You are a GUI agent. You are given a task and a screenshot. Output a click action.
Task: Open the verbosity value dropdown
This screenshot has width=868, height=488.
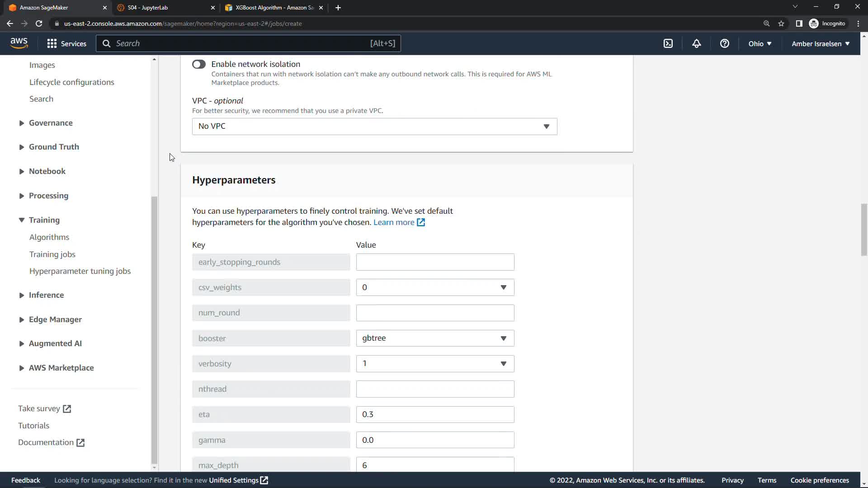click(x=434, y=363)
